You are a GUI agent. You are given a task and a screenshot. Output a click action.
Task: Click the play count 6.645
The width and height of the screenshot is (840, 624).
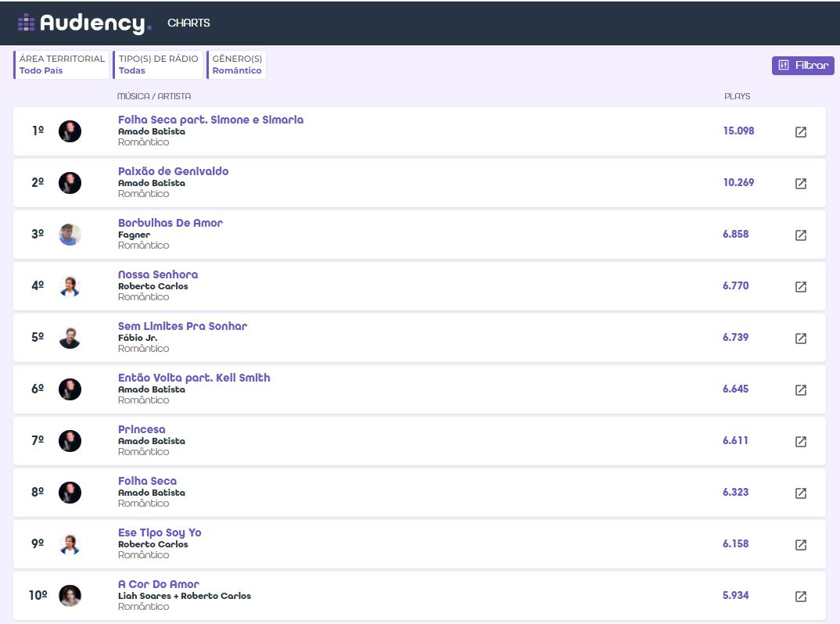tap(735, 389)
